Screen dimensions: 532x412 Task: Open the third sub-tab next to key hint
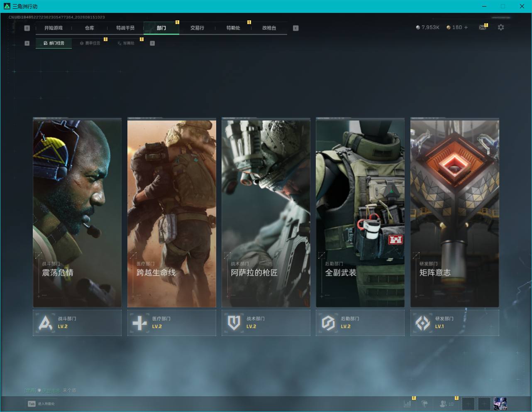point(126,43)
